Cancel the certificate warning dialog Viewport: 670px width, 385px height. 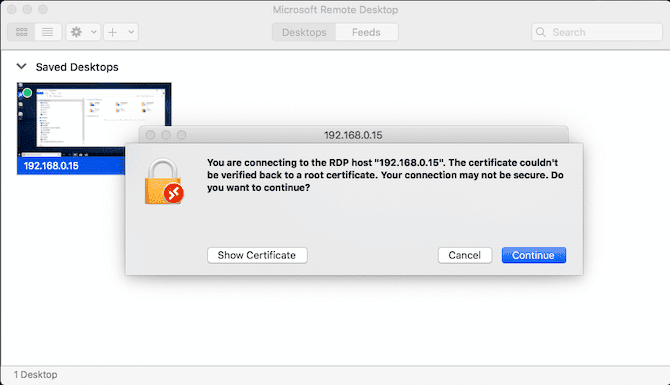point(464,255)
